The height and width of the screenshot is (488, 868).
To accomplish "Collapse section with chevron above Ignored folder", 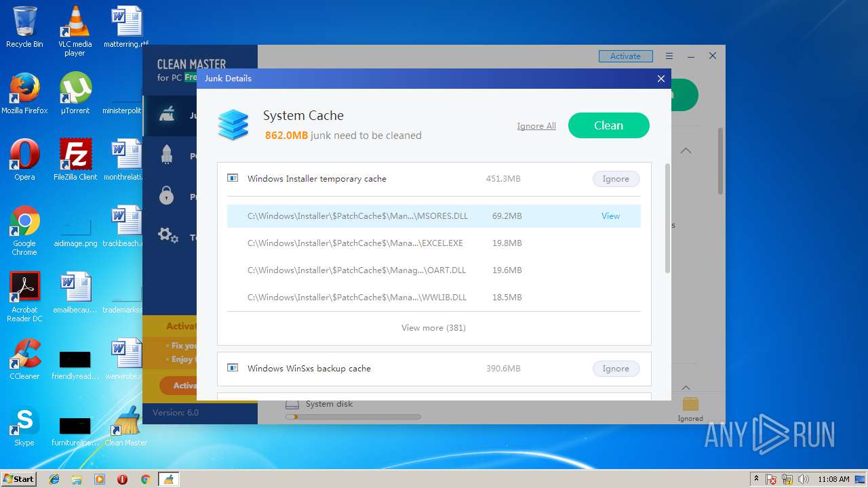I will point(686,387).
